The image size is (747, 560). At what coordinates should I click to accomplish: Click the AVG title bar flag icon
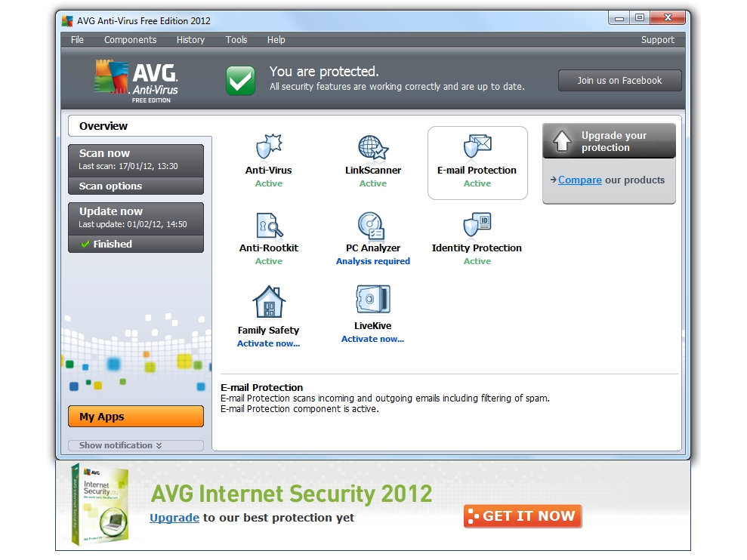67,21
